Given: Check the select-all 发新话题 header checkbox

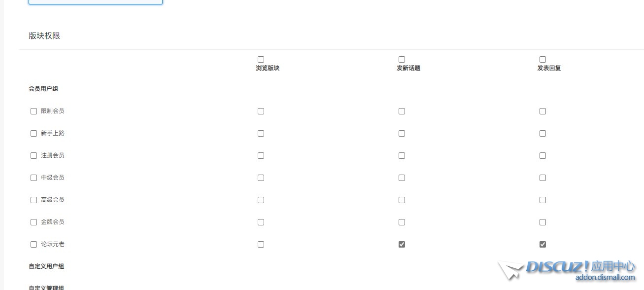Looking at the screenshot, I should pyautogui.click(x=402, y=60).
